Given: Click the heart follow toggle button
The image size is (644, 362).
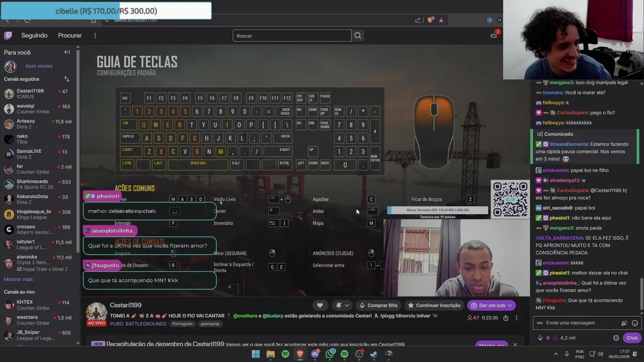Looking at the screenshot, I should pyautogui.click(x=320, y=305).
